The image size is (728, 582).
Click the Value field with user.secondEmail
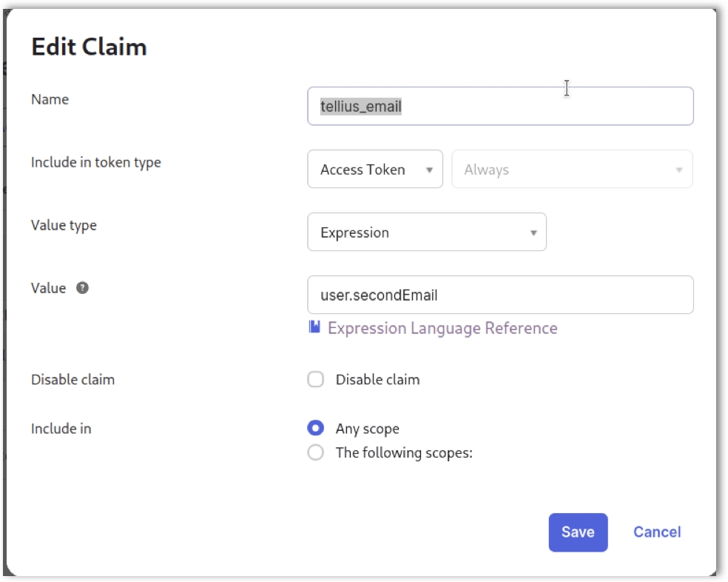pyautogui.click(x=500, y=295)
